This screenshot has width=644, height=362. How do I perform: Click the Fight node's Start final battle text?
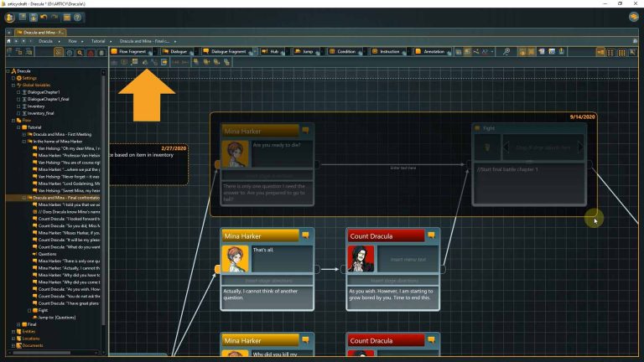pyautogui.click(x=507, y=169)
